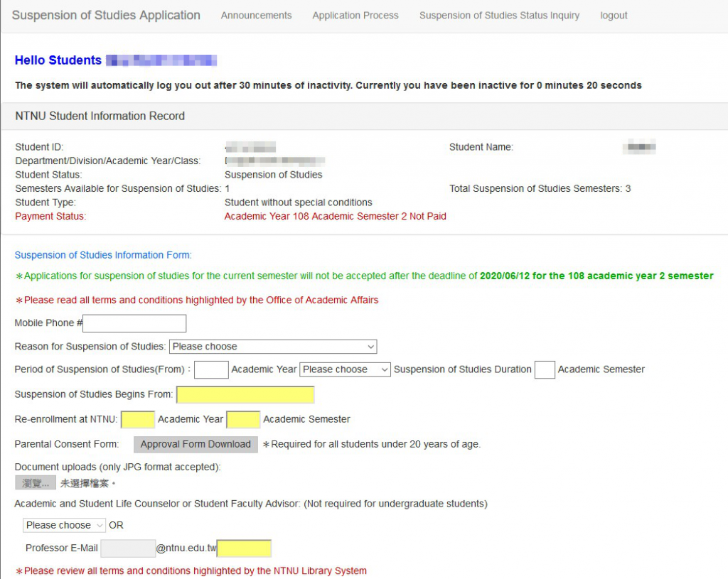Open the Counselor or Faculty Advisor dropdown

point(64,525)
